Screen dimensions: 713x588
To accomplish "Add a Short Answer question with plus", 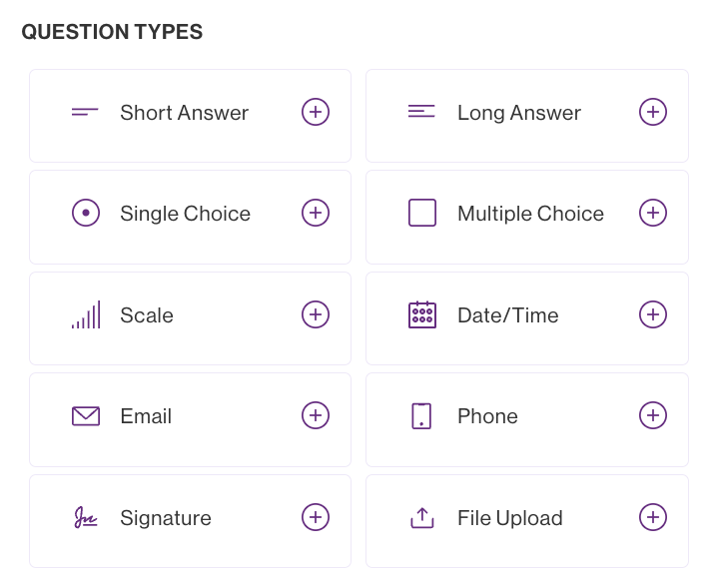I will click(x=316, y=112).
